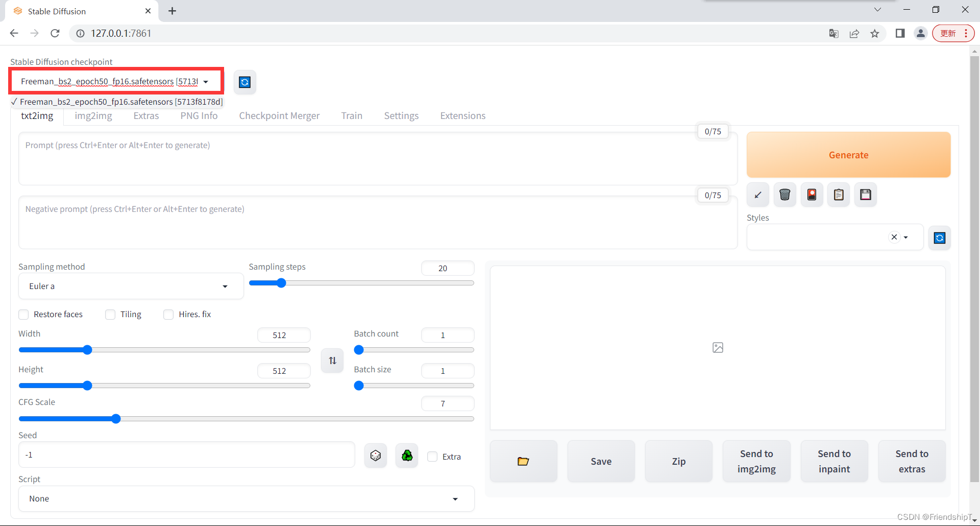Expand the Styles dropdown
The image size is (980, 526).
(x=906, y=237)
